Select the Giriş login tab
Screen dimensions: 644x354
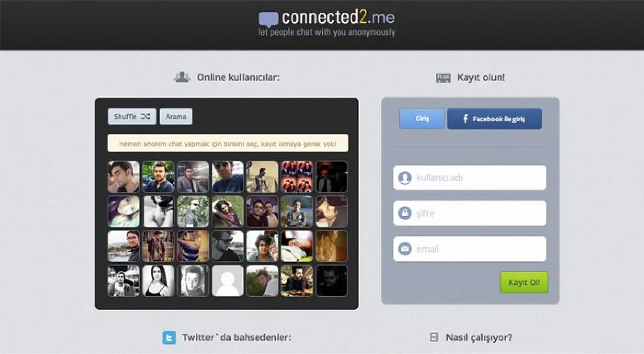click(x=422, y=119)
